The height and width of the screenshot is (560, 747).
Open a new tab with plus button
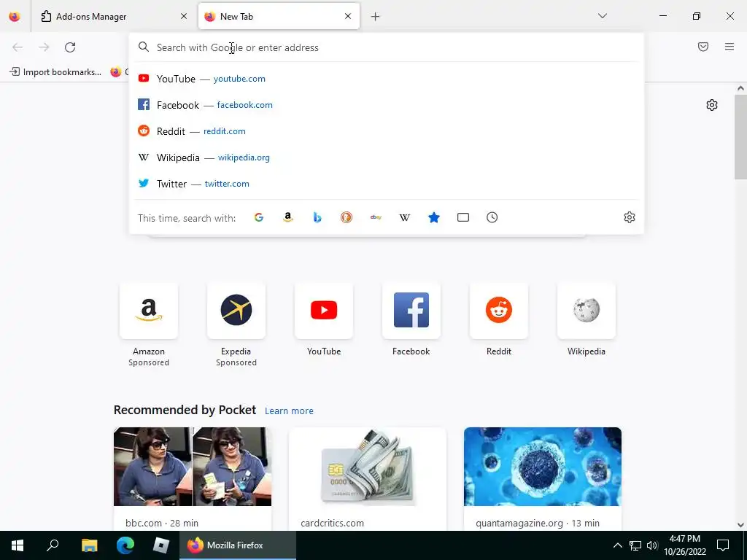point(376,17)
